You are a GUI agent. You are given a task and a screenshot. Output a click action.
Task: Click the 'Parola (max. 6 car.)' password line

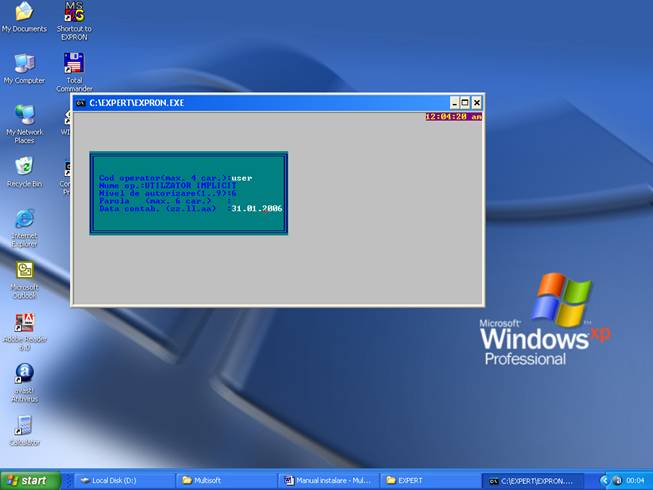[x=165, y=201]
